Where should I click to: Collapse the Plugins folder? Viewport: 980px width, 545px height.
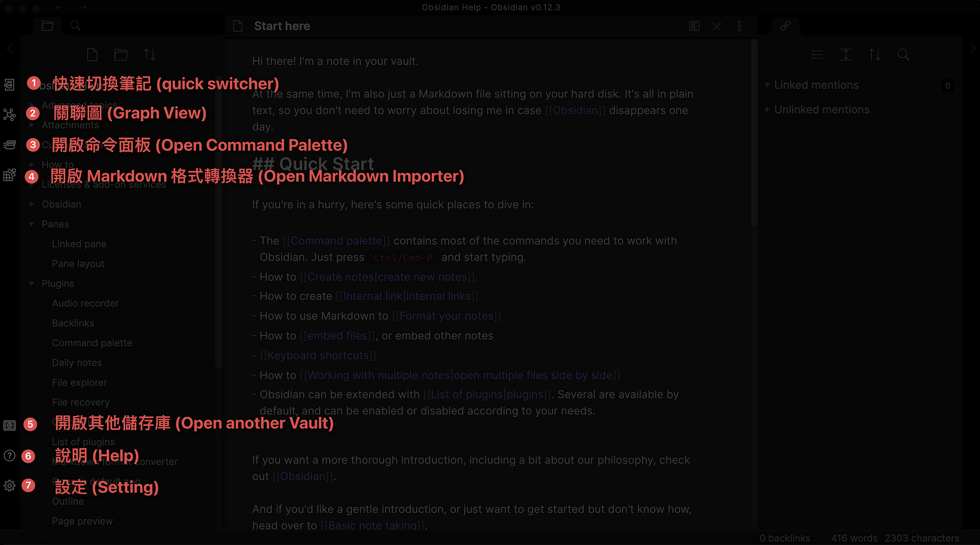32,284
